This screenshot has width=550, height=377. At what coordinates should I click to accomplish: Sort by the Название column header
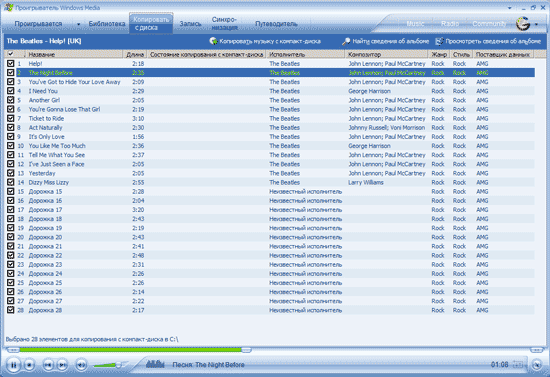click(75, 54)
